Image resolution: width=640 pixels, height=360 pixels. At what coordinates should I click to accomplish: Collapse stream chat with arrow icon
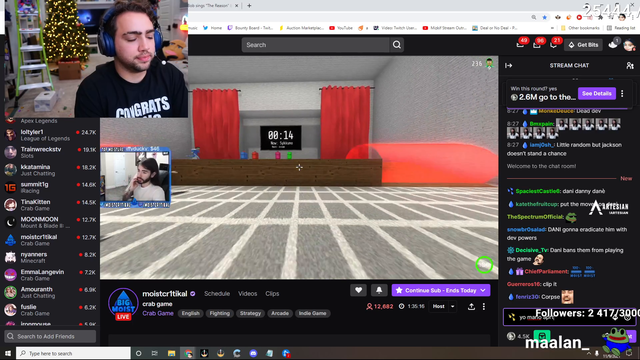[509, 65]
